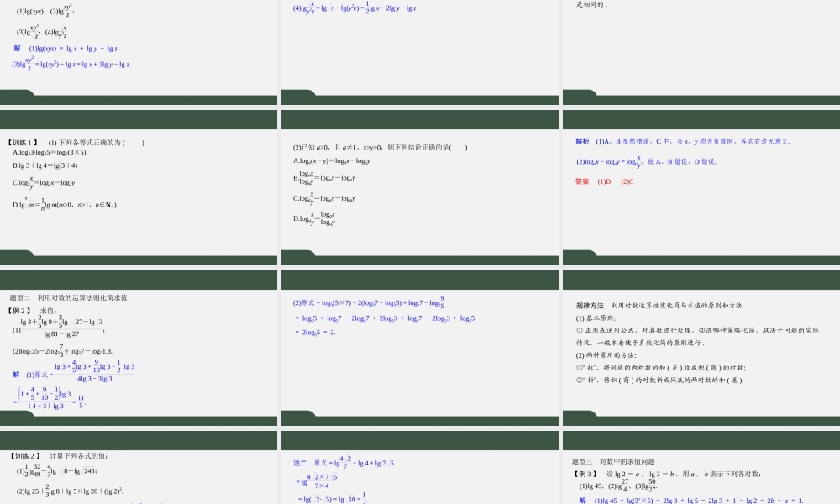Click the heading '题型二 利用对数的运算法则化简求值'
Image resolution: width=840 pixels, height=504 pixels.
[x=68, y=298]
